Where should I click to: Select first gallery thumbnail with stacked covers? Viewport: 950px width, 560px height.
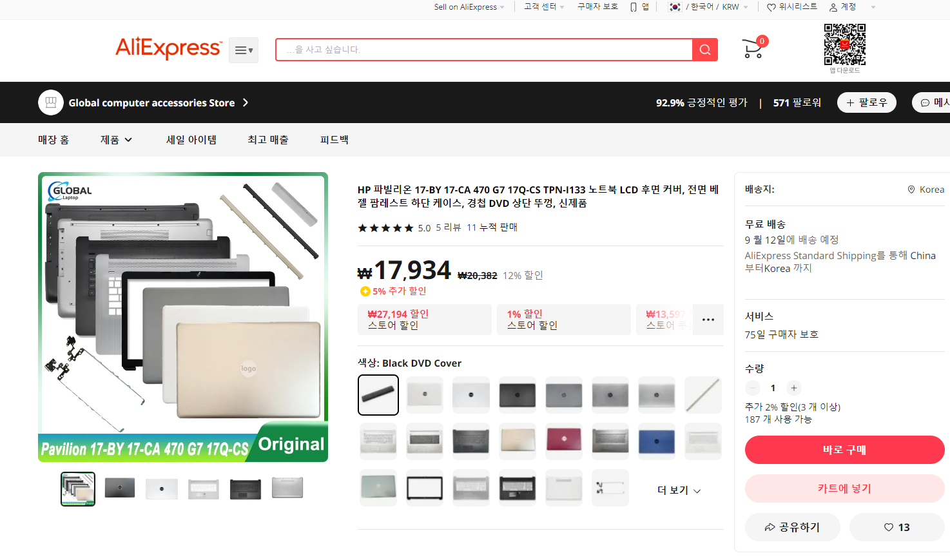[78, 489]
